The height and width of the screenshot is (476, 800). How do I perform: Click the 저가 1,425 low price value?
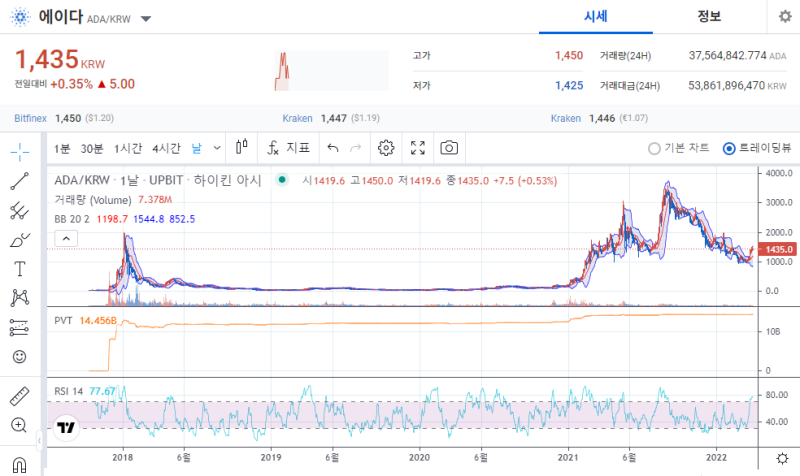tap(569, 85)
